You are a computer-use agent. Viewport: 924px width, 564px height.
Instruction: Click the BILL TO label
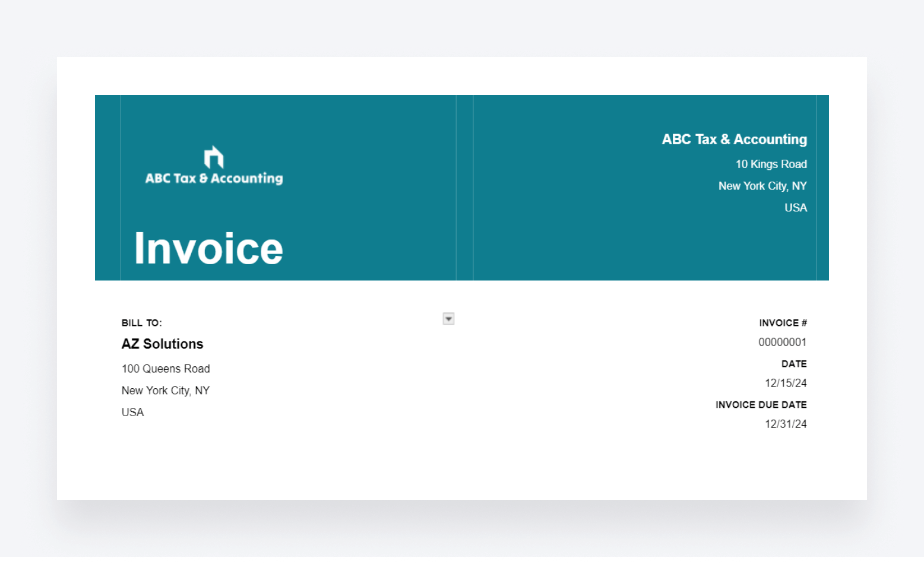(141, 322)
